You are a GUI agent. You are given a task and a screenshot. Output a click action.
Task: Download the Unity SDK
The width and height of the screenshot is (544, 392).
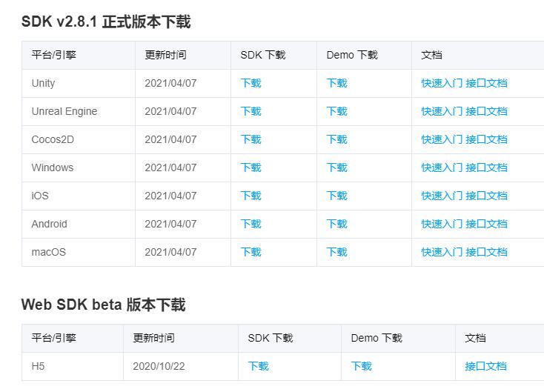pyautogui.click(x=251, y=83)
